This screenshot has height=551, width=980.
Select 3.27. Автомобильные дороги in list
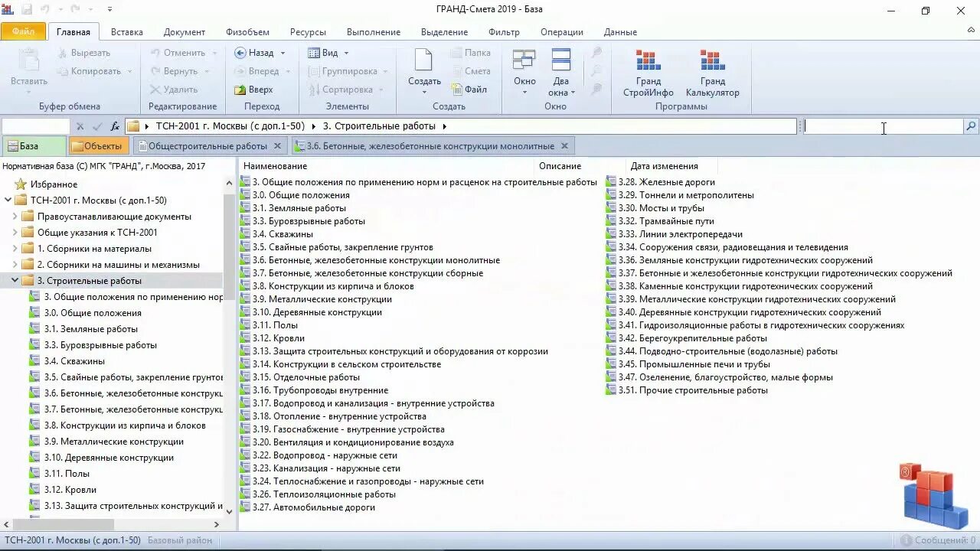308,507
